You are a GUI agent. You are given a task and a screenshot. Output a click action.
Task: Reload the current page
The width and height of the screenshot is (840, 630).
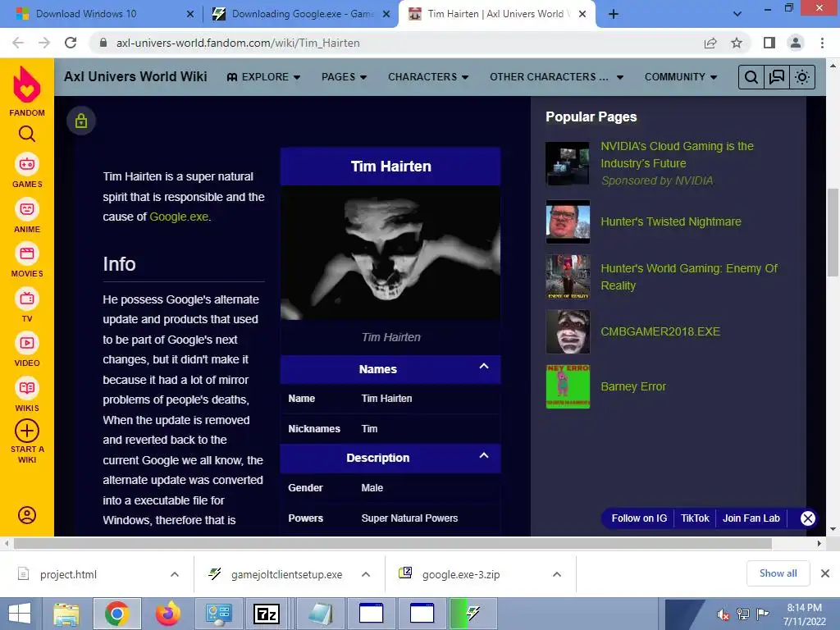[x=71, y=43]
